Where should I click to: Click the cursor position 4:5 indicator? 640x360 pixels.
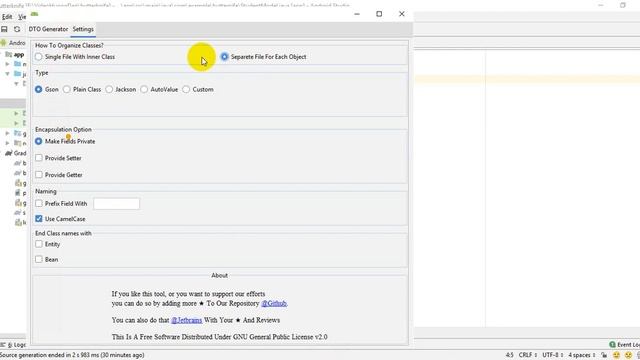(509, 356)
